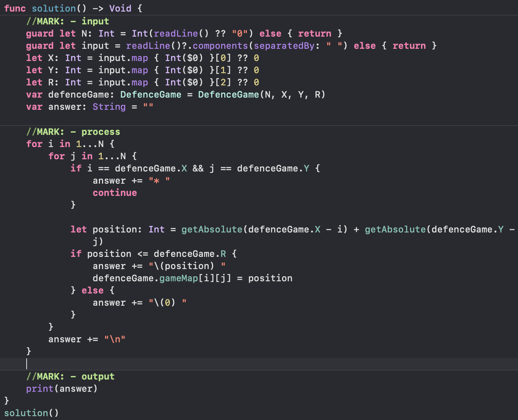Click the wrapped 'j)' continuation line
518x420 pixels.
pos(98,241)
